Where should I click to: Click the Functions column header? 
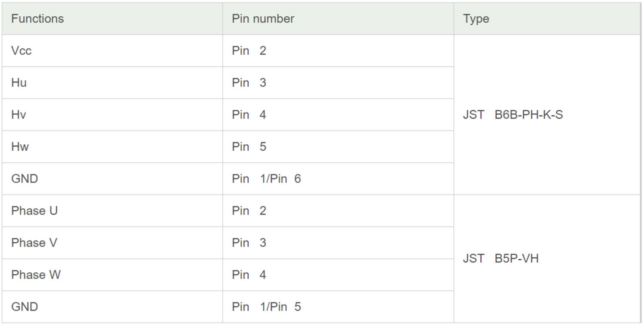tap(37, 18)
